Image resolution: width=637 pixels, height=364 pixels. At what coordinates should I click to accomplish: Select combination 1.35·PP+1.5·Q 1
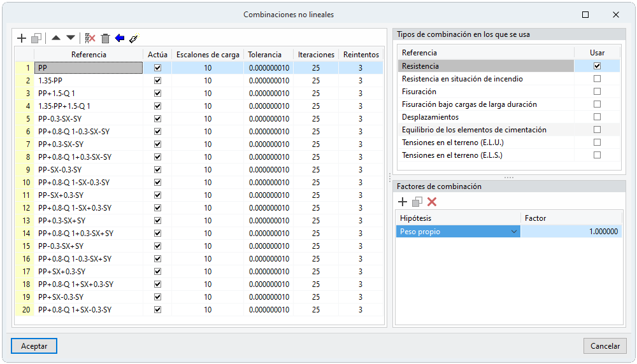pos(89,106)
